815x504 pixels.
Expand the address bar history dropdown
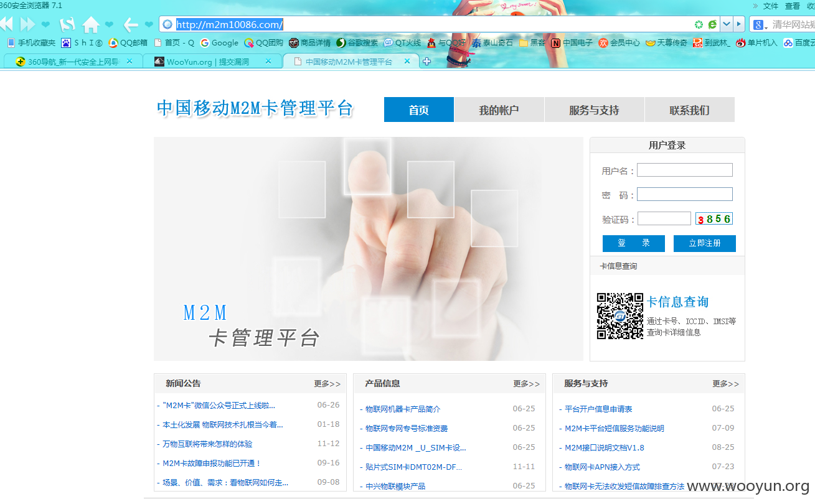pyautogui.click(x=726, y=24)
